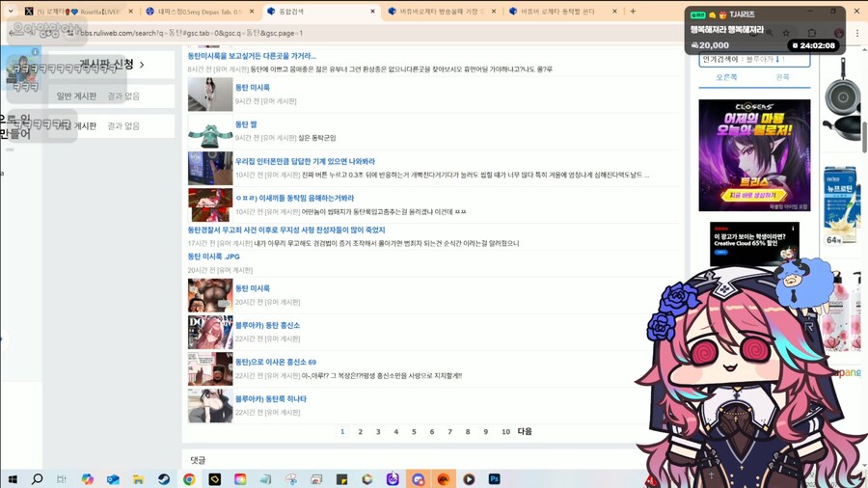Expand the 게시판 신청 chevron
The height and width of the screenshot is (488, 868).
pos(143,65)
